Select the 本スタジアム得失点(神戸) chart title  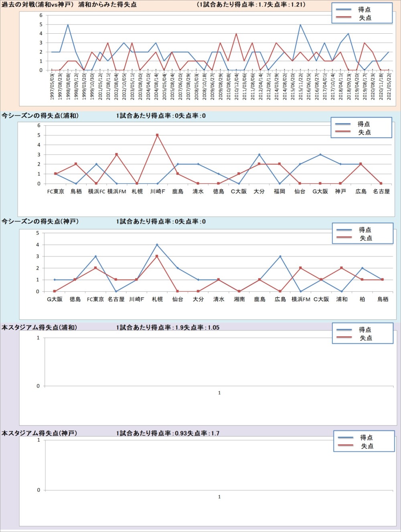click(39, 433)
